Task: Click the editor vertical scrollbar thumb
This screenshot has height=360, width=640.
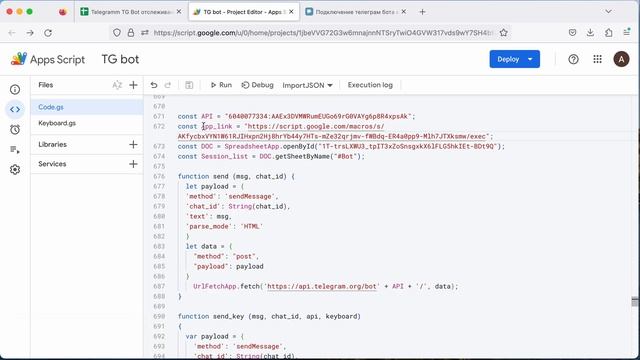Action: pyautogui.click(x=635, y=302)
